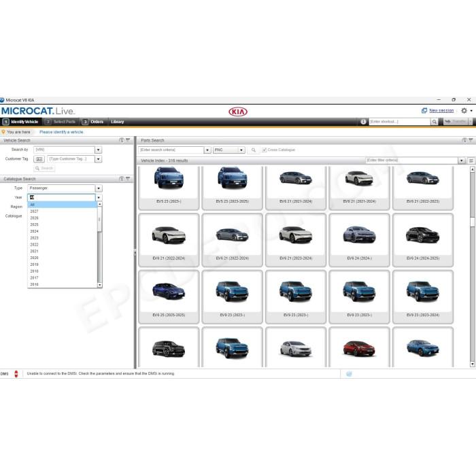Open Vehicle Search panel info icon
The width and height of the screenshot is (476, 476).
pos(122,140)
